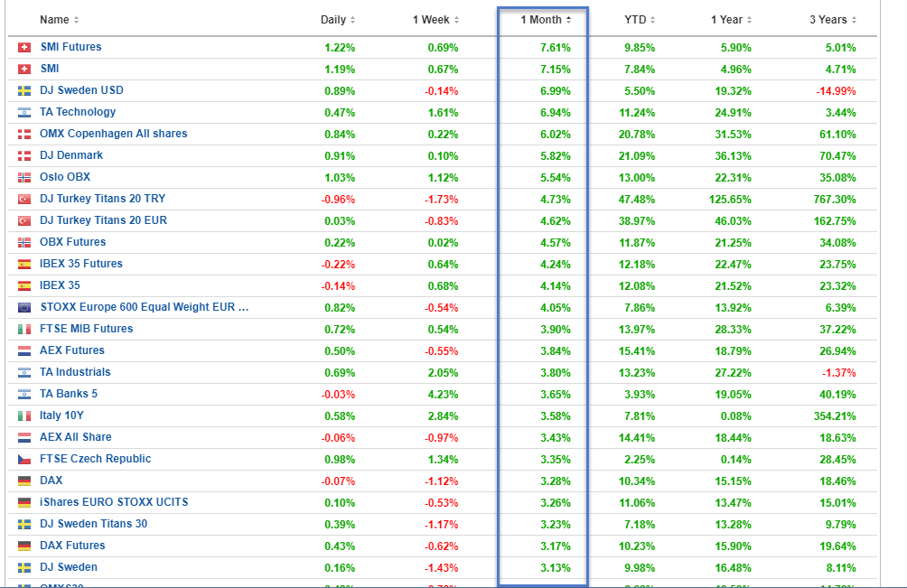Screen dimensions: 907x588
Task: Click the 767.30% 3 Years value
Action: tap(834, 200)
